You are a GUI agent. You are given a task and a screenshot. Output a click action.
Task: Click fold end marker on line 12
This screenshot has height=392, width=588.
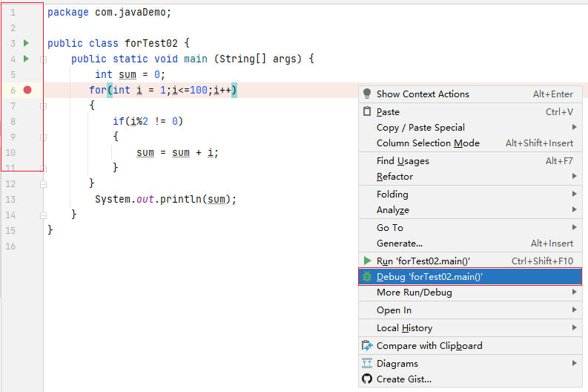44,184
